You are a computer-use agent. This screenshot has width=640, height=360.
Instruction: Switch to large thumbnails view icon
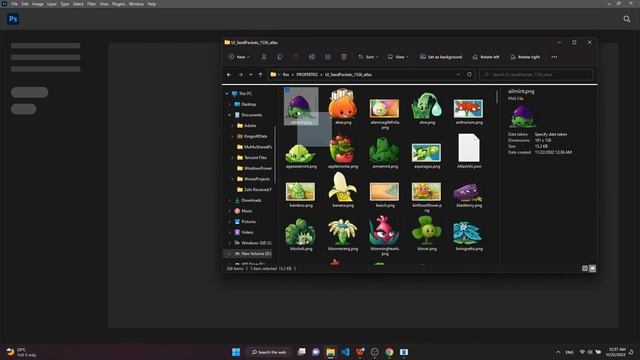[x=593, y=268]
